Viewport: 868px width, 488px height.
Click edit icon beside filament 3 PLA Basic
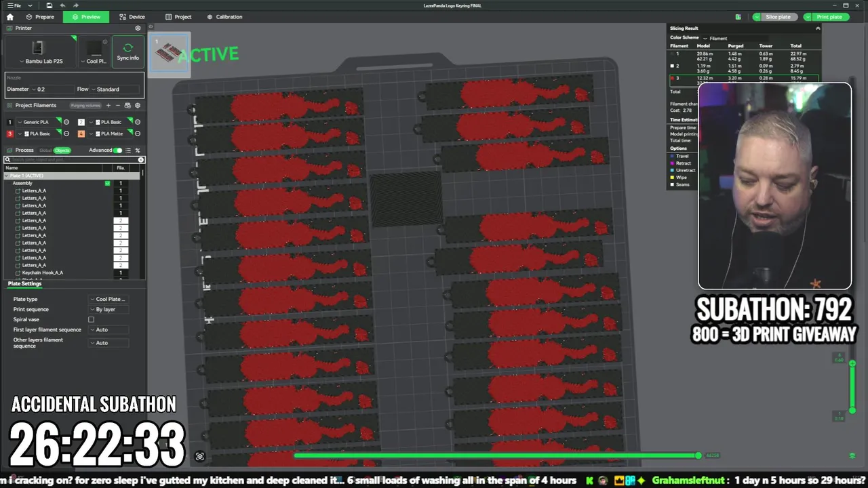(x=66, y=134)
